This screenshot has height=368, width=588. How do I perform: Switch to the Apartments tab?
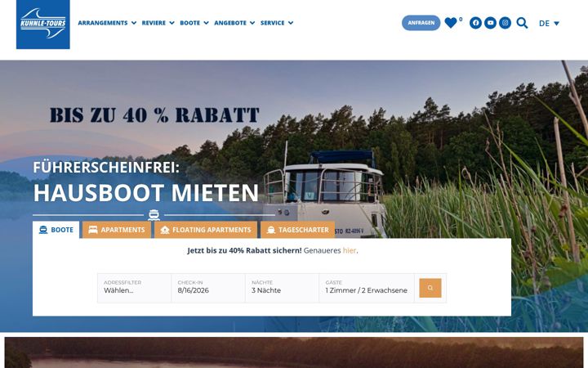tap(117, 230)
